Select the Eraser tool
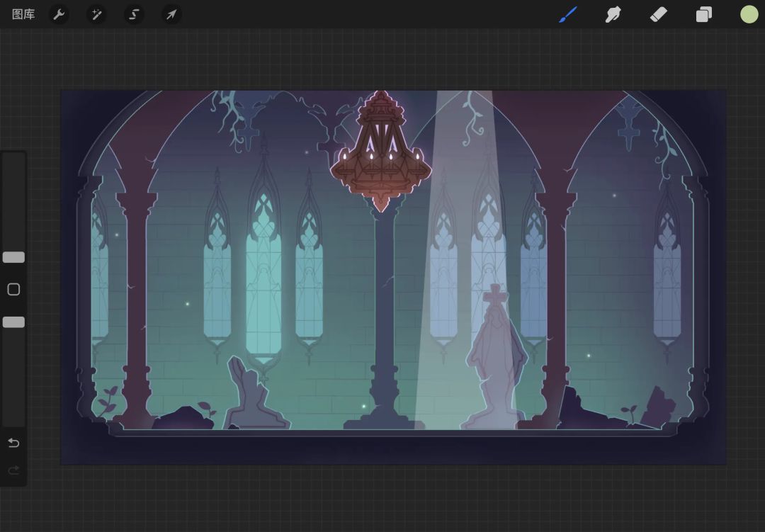This screenshot has height=532, width=765. coord(658,15)
